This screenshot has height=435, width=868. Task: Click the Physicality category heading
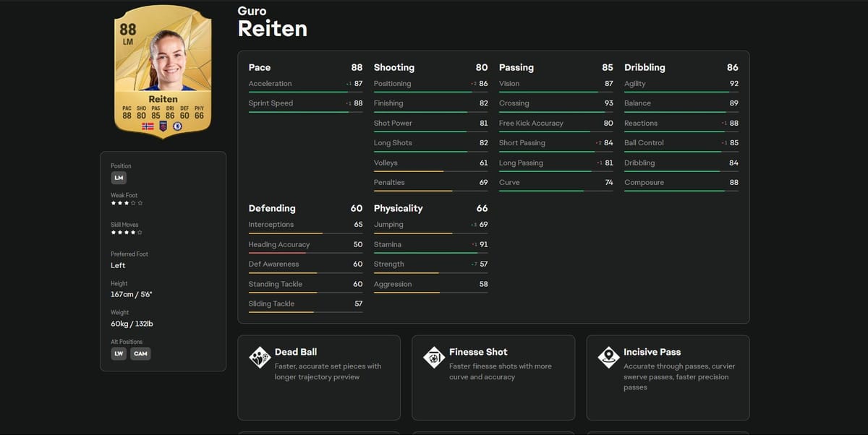click(x=398, y=208)
